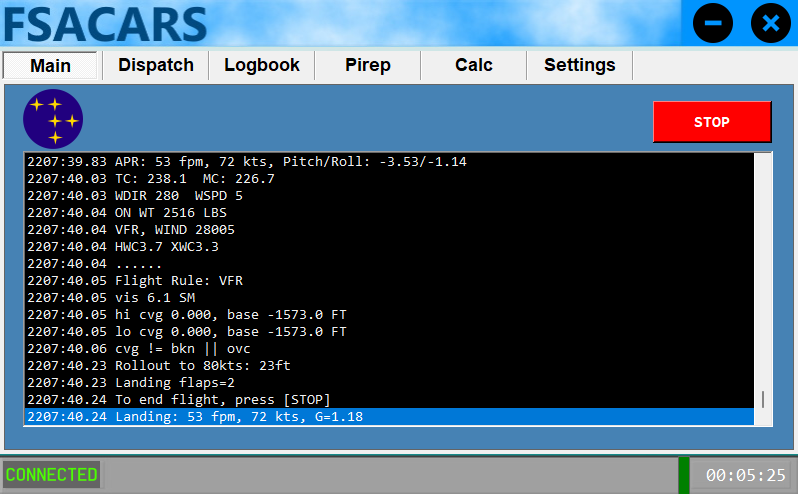Go to the Logbook tab

tap(262, 66)
